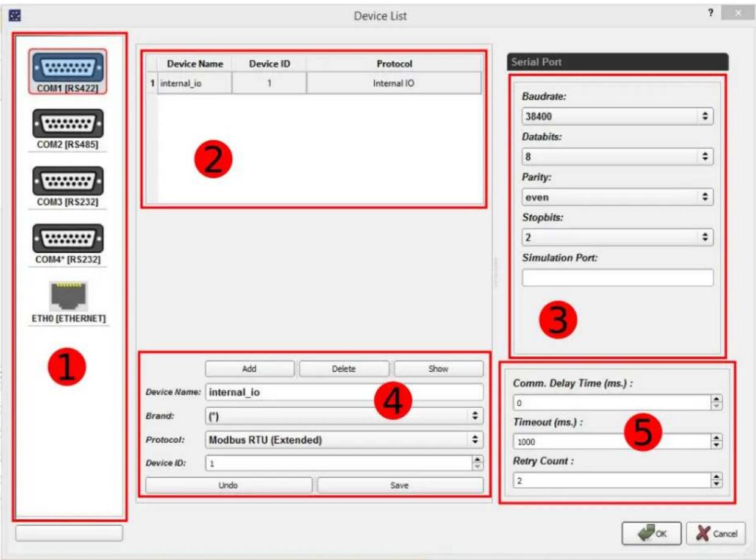Expand the Brand dropdown showing (*)
Image resolution: width=756 pixels, height=560 pixels.
(344, 416)
